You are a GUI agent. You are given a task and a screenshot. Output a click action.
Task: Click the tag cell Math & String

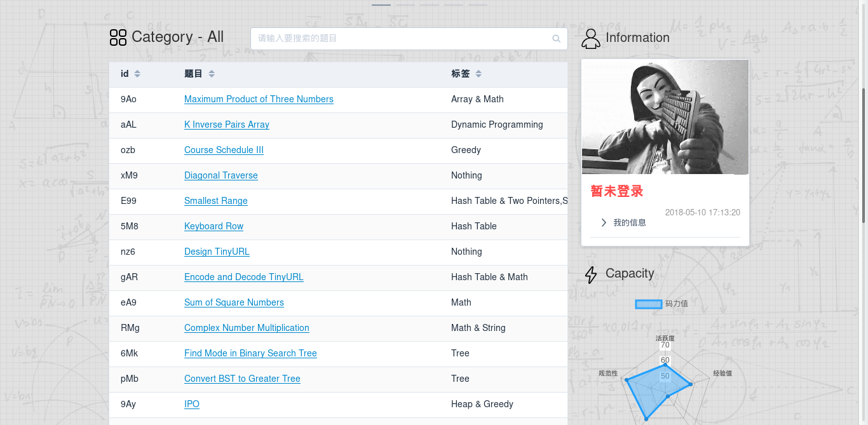(478, 328)
